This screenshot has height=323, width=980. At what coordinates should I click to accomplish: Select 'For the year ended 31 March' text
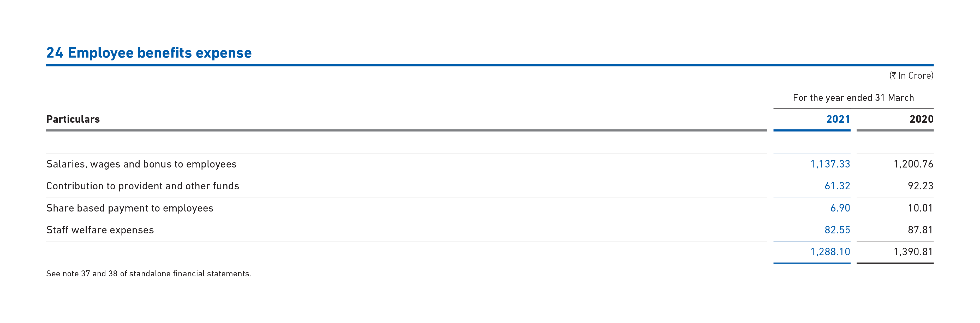tap(853, 98)
